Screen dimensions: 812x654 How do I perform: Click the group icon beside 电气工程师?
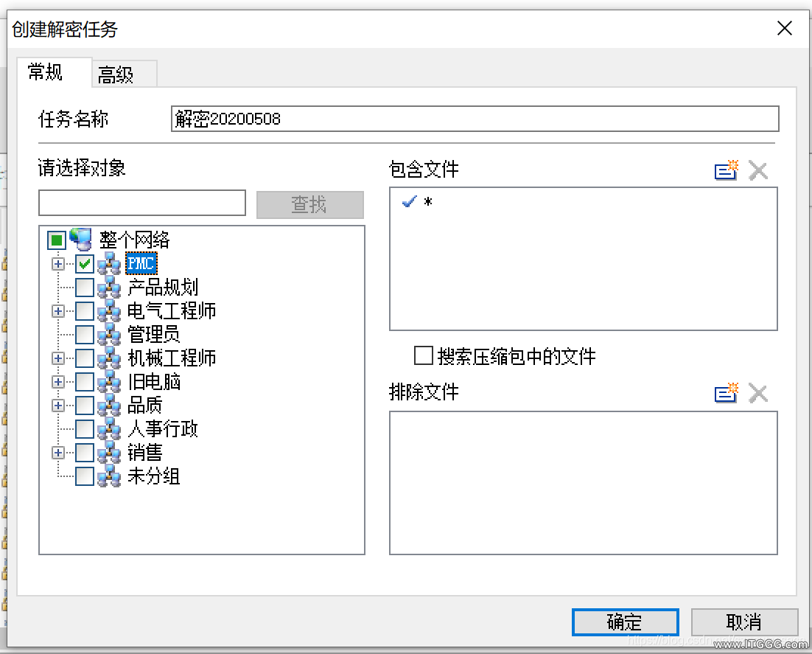point(109,311)
